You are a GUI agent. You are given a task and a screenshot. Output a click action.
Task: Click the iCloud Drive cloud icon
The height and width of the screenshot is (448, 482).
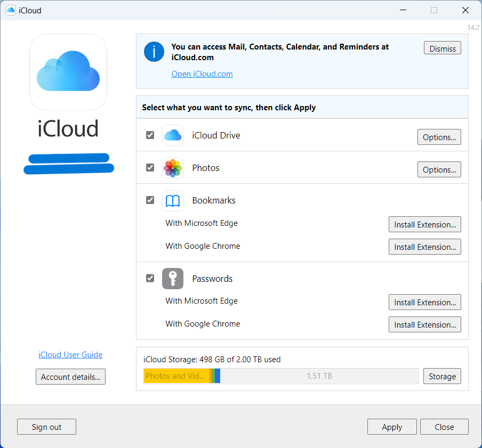point(173,135)
